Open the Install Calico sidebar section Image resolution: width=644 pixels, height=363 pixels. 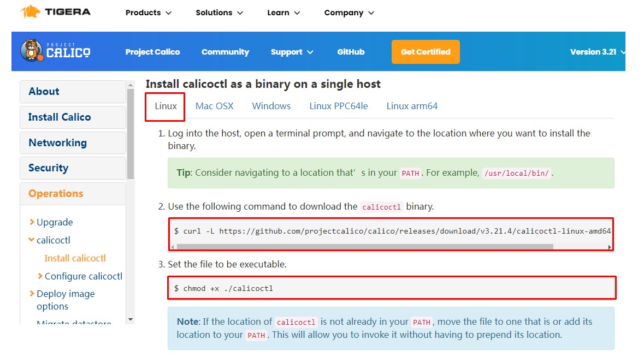(73, 117)
